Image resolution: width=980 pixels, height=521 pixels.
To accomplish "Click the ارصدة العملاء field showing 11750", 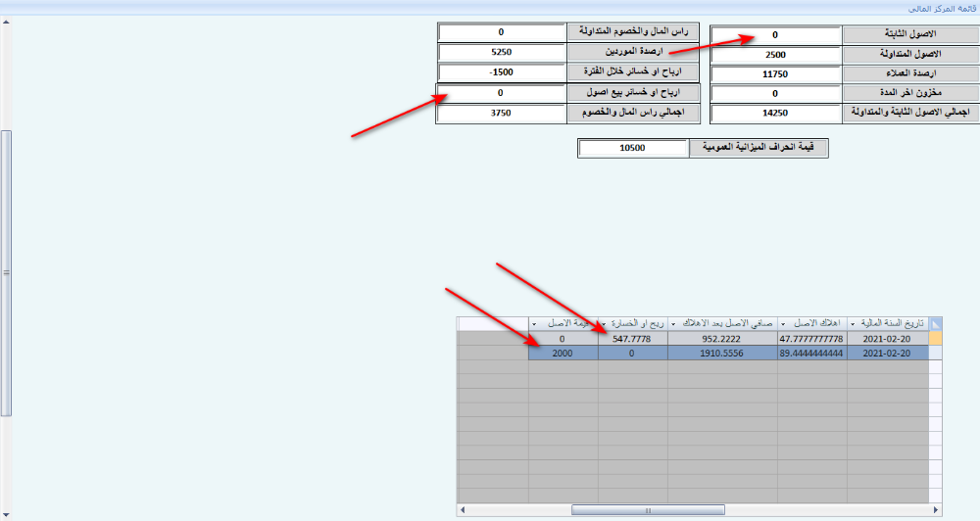I will pos(775,74).
